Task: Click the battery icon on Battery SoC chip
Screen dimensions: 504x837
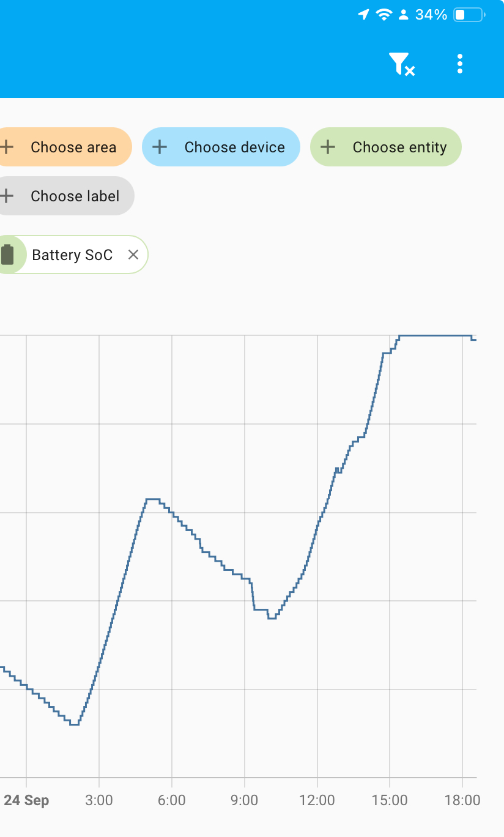Action: tap(7, 255)
